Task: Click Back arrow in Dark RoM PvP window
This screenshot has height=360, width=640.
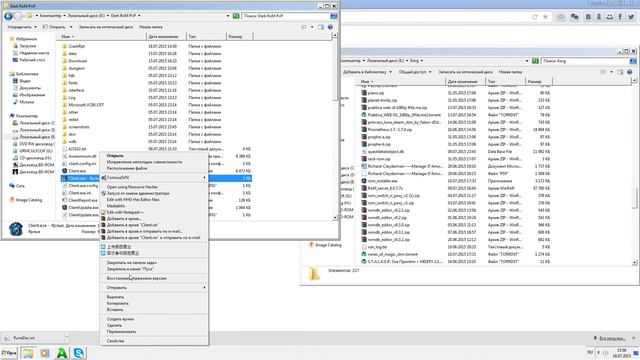Action: 8,16
